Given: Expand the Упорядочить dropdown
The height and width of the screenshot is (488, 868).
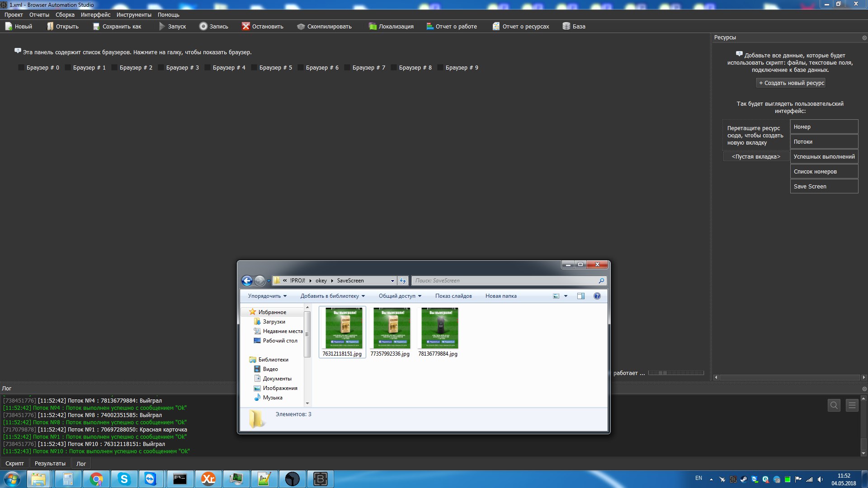Looking at the screenshot, I should (267, 296).
